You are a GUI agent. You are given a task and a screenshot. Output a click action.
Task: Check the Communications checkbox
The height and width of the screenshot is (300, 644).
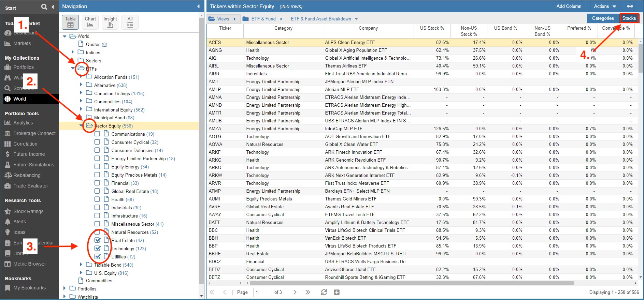(x=97, y=134)
